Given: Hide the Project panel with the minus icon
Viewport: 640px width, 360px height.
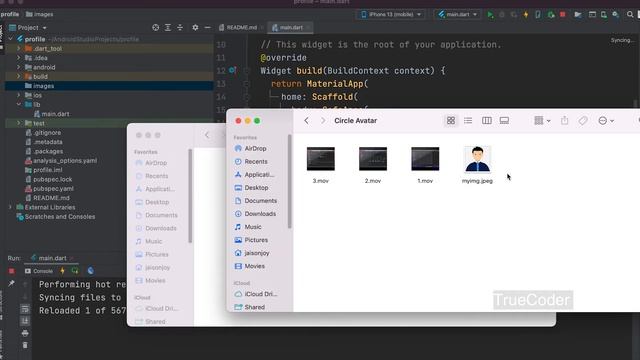Looking at the screenshot, I should point(207,27).
